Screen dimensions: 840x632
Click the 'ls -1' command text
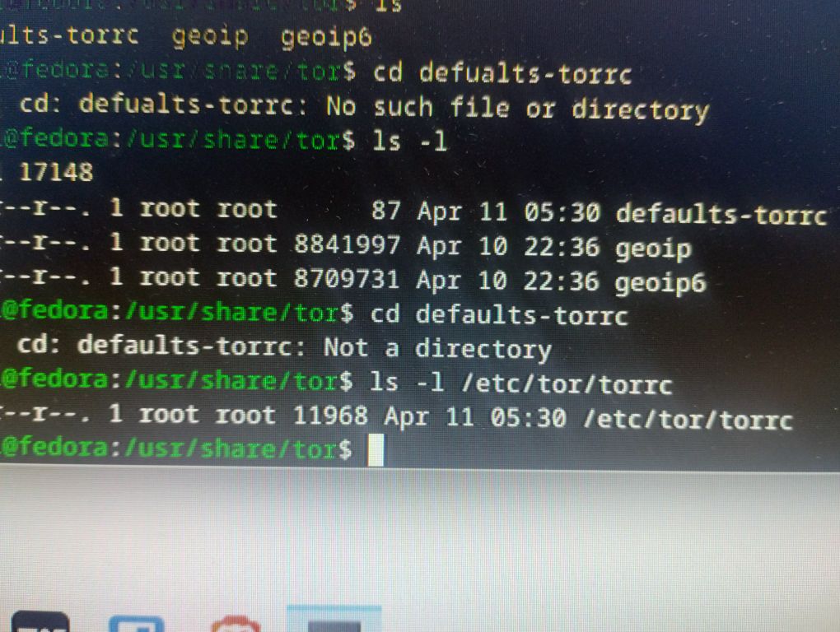pos(410,141)
